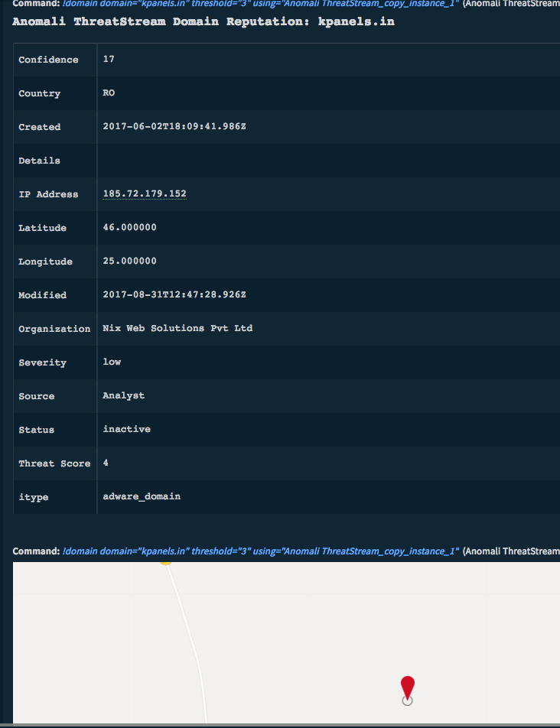Viewport: 560px width, 728px height.
Task: Click the red location pin on map
Action: [407, 687]
